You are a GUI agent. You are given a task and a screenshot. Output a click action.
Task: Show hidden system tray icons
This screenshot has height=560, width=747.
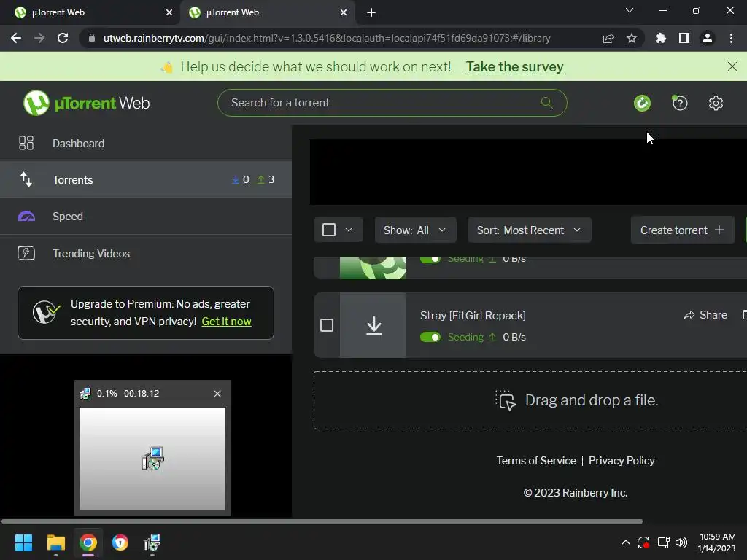click(x=625, y=542)
